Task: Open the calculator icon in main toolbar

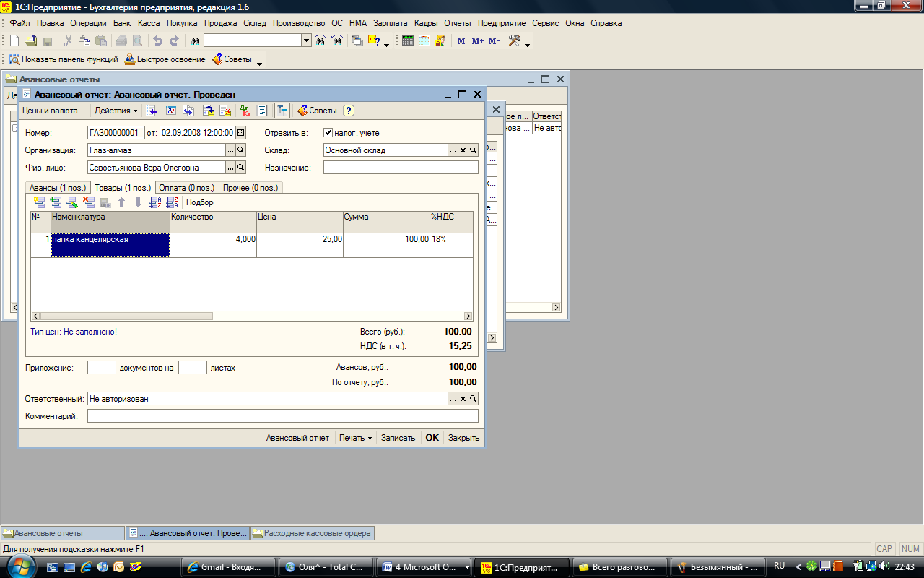Action: point(408,41)
